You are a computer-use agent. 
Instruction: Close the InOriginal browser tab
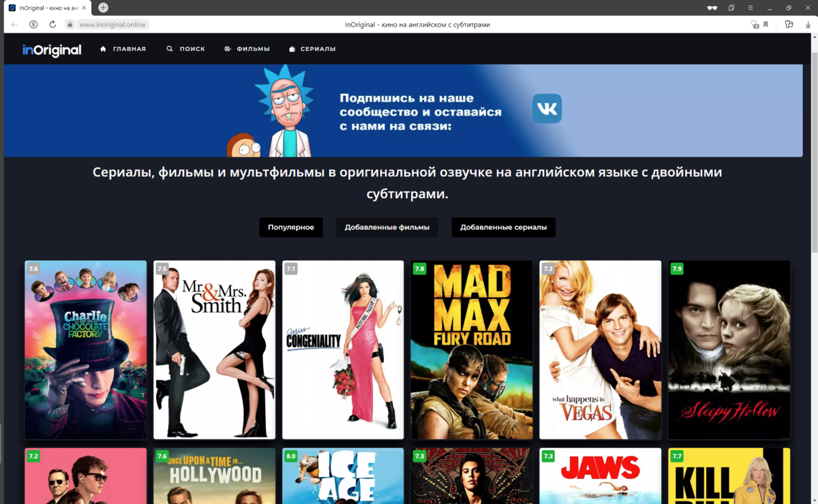pyautogui.click(x=84, y=7)
